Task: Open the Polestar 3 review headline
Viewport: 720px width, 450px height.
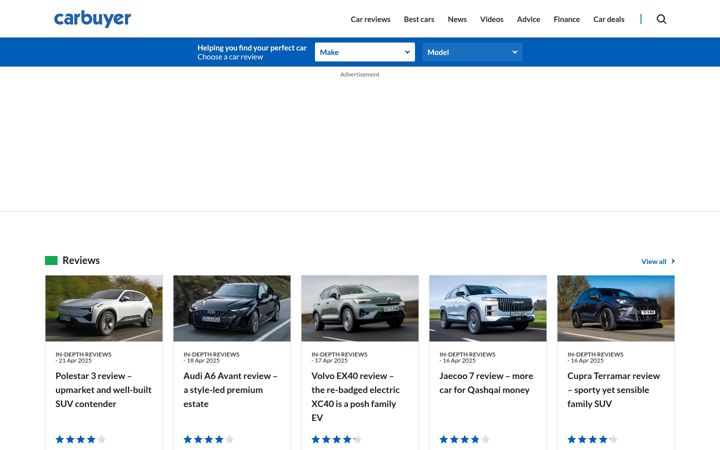Action: 103,390
